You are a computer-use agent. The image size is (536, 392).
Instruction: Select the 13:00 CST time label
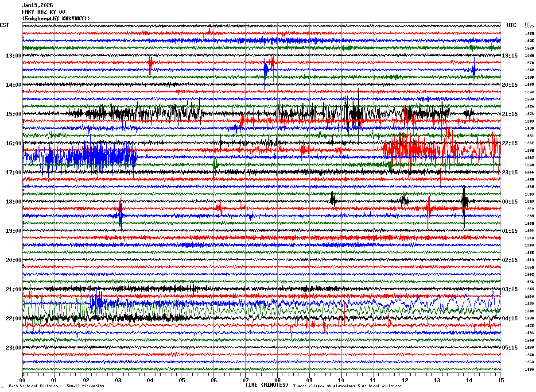(14, 56)
